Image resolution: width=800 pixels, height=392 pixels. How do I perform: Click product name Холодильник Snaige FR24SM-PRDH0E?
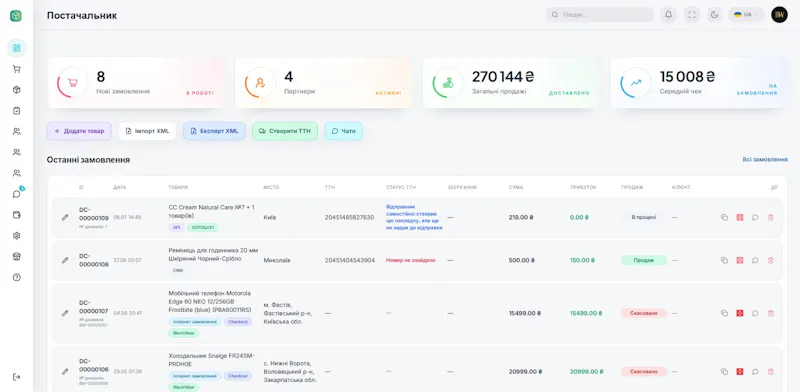pos(211,360)
